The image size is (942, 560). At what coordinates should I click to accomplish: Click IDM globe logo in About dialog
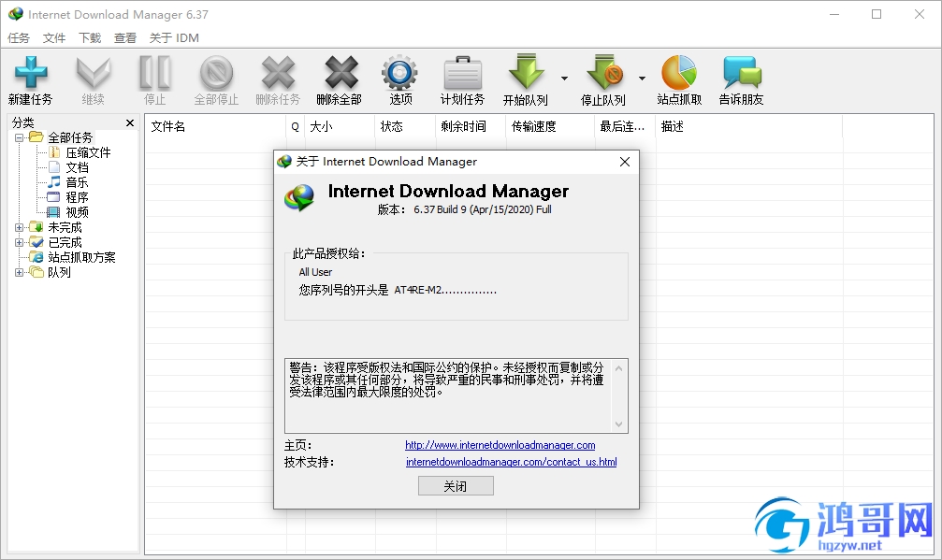pos(299,198)
